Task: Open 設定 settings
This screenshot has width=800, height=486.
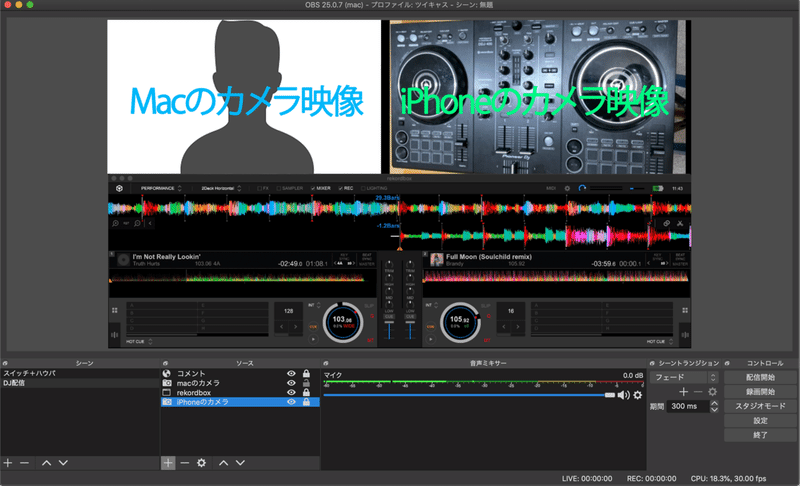Action: pos(760,421)
